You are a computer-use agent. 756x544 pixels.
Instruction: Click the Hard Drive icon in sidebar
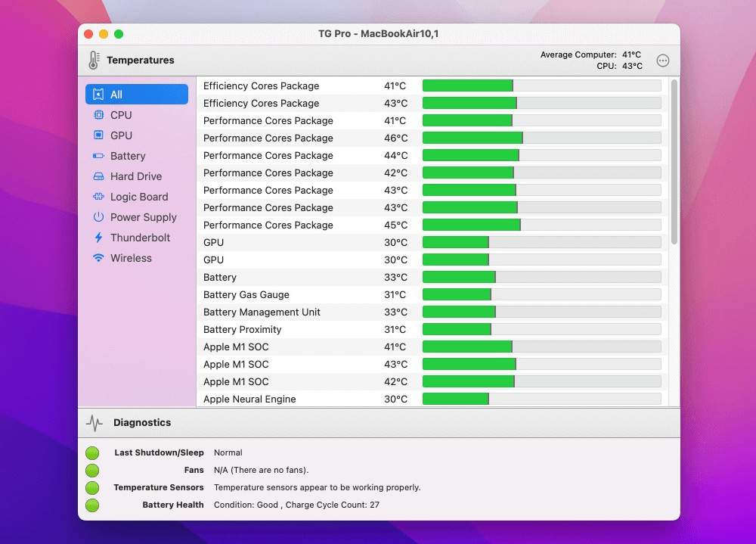(98, 176)
